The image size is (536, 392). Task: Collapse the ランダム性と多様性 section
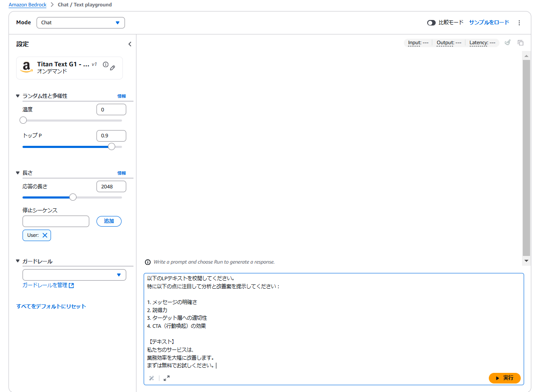18,96
